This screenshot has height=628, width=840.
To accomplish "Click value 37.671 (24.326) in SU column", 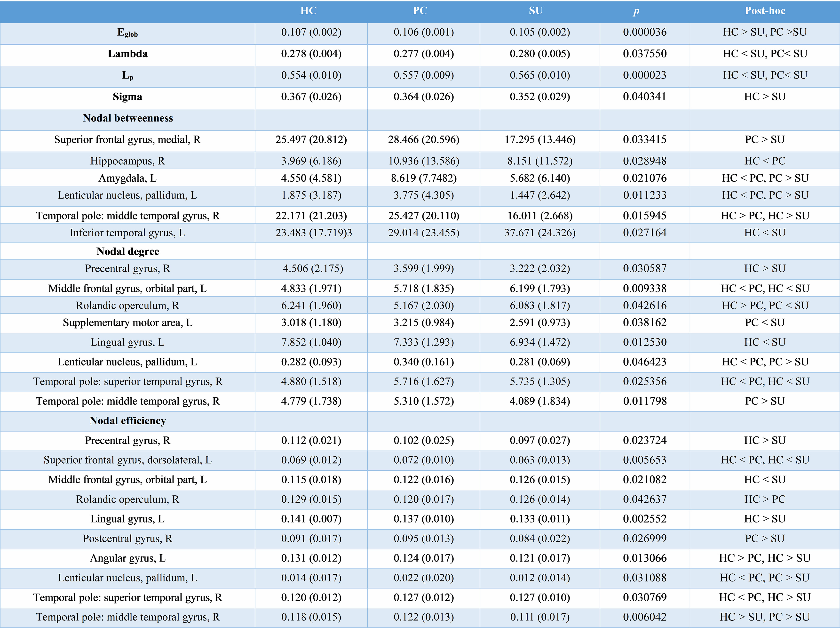I will point(540,233).
